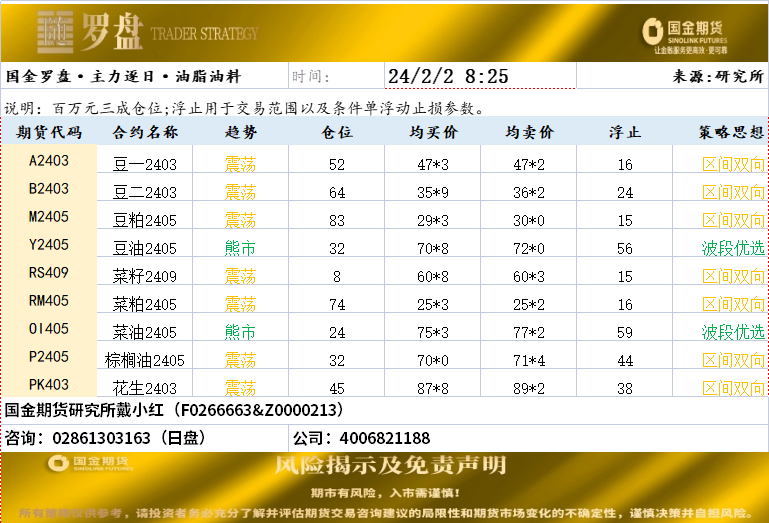Click 波段优选 strategy in 豆油2405 row

[x=733, y=248]
